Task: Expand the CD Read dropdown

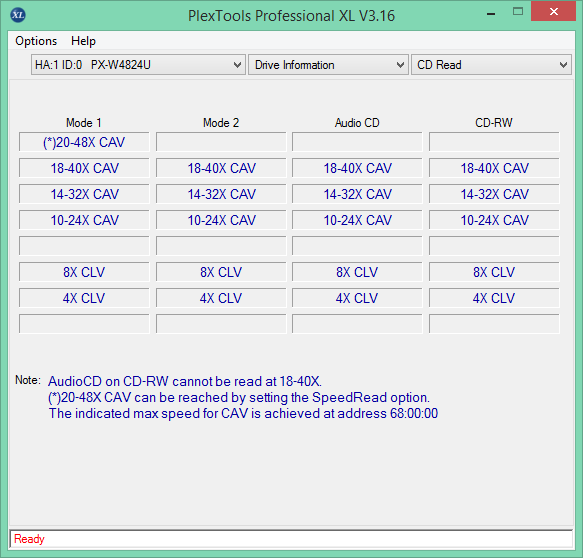Action: [491, 65]
